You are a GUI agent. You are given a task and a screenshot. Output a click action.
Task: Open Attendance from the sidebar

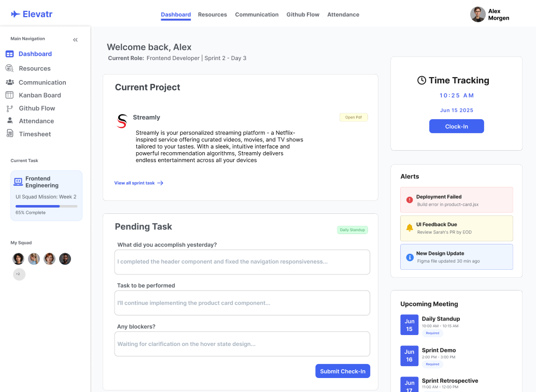tap(36, 121)
